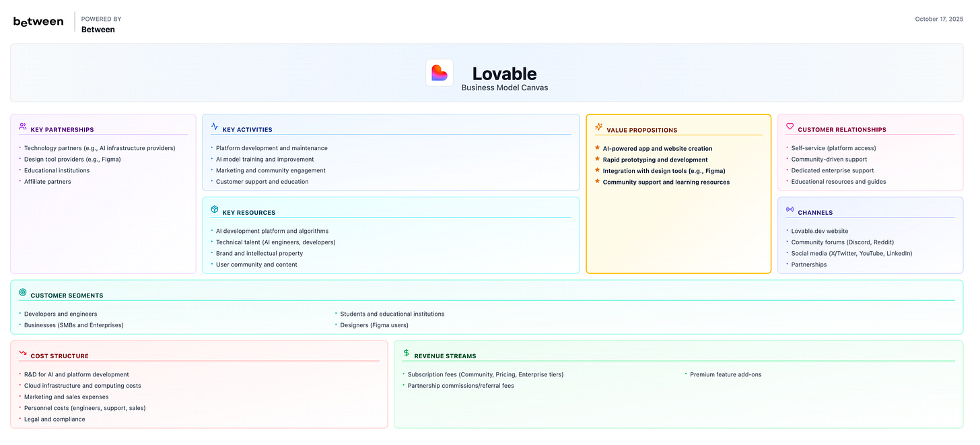Click the Lovable heart logo icon

pyautogui.click(x=440, y=73)
